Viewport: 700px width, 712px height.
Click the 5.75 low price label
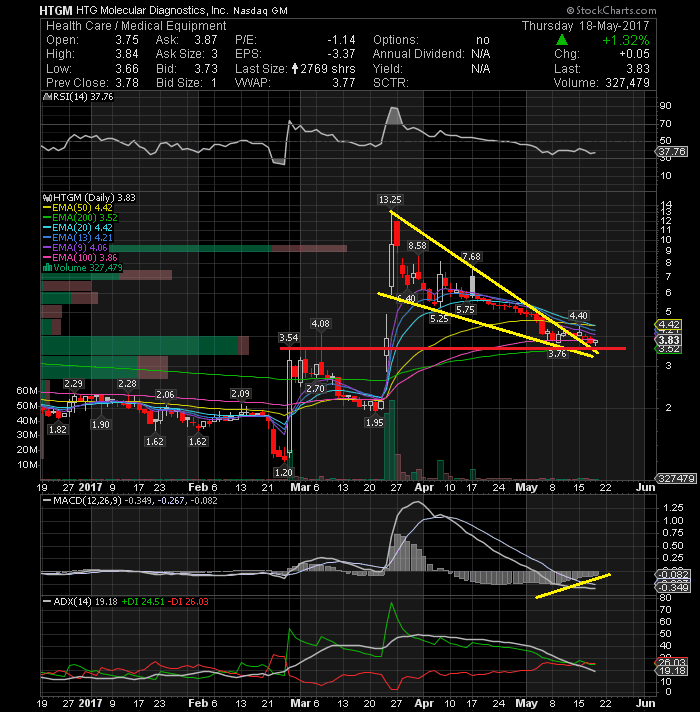pos(465,310)
